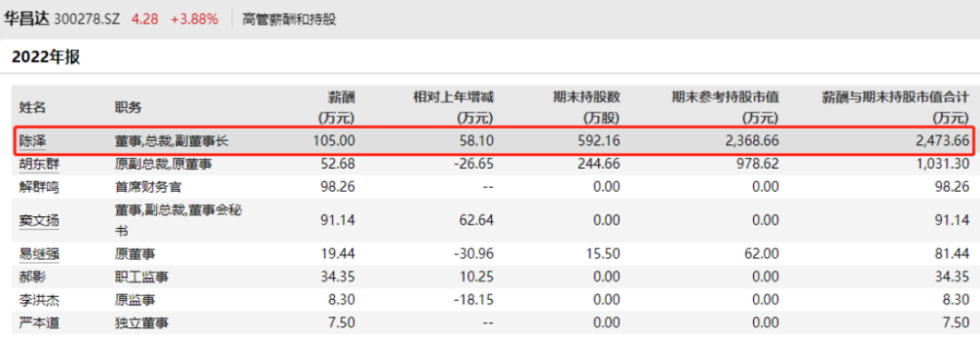Viewport: 980px width, 337px height.
Task: Sort by 薪酬 column header
Action: coord(337,107)
